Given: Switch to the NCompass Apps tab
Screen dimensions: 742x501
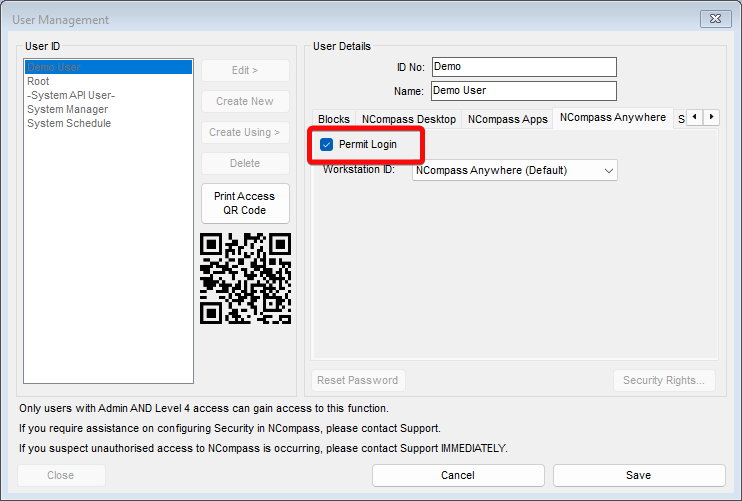Looking at the screenshot, I should [x=507, y=119].
